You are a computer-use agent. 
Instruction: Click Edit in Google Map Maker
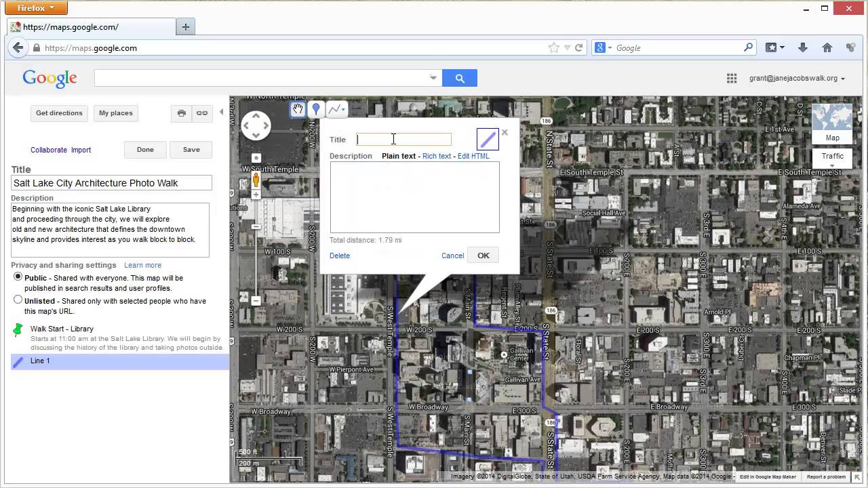click(x=768, y=477)
